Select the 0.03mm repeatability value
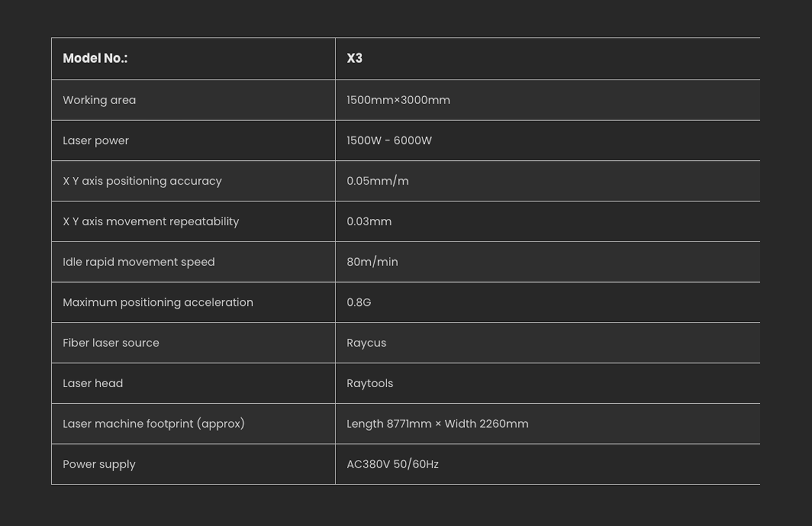 pyautogui.click(x=369, y=221)
